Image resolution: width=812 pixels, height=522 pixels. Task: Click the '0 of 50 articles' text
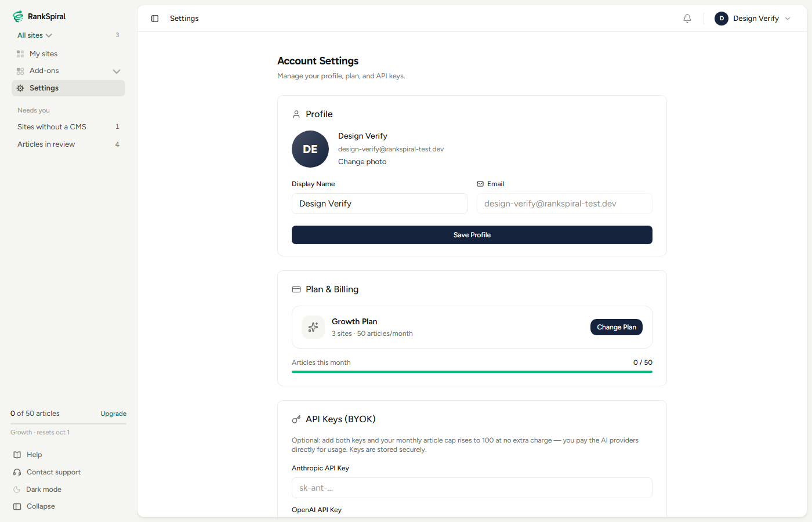[35, 414]
